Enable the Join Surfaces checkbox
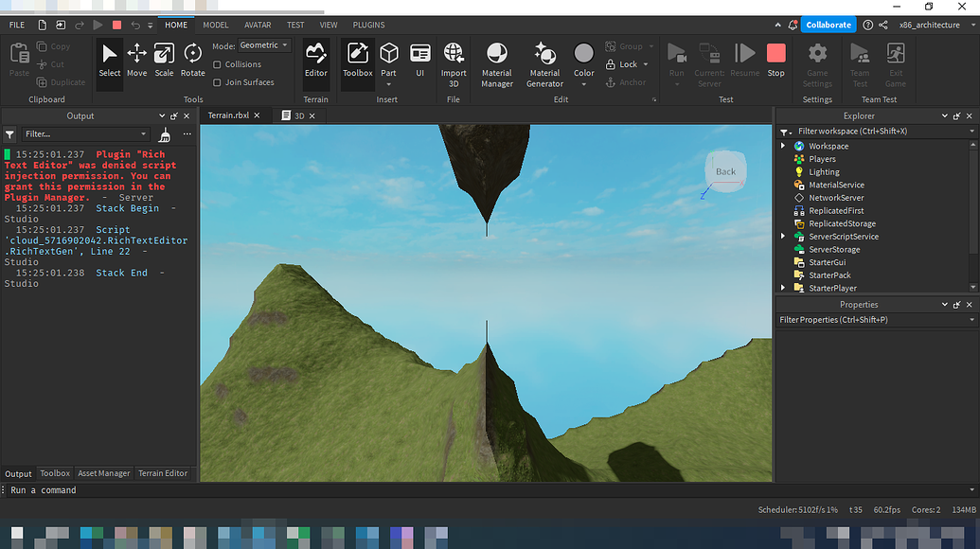Viewport: 980px width, 549px height. tap(217, 82)
